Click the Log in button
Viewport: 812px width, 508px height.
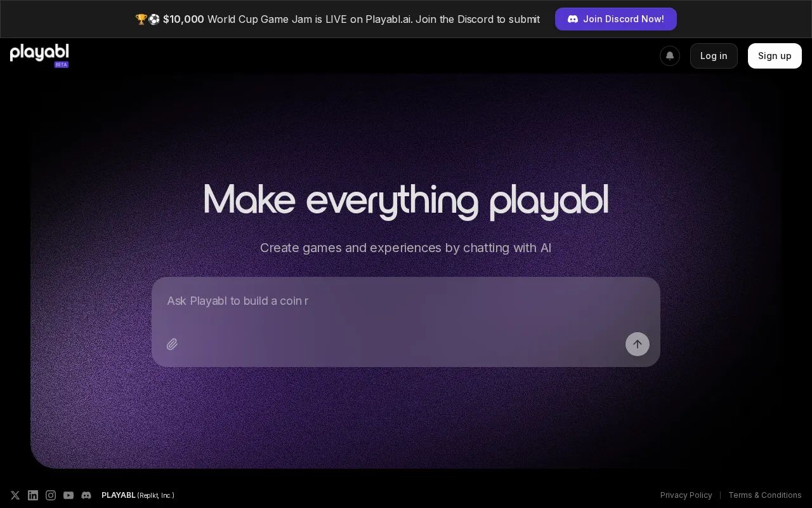pyautogui.click(x=714, y=56)
